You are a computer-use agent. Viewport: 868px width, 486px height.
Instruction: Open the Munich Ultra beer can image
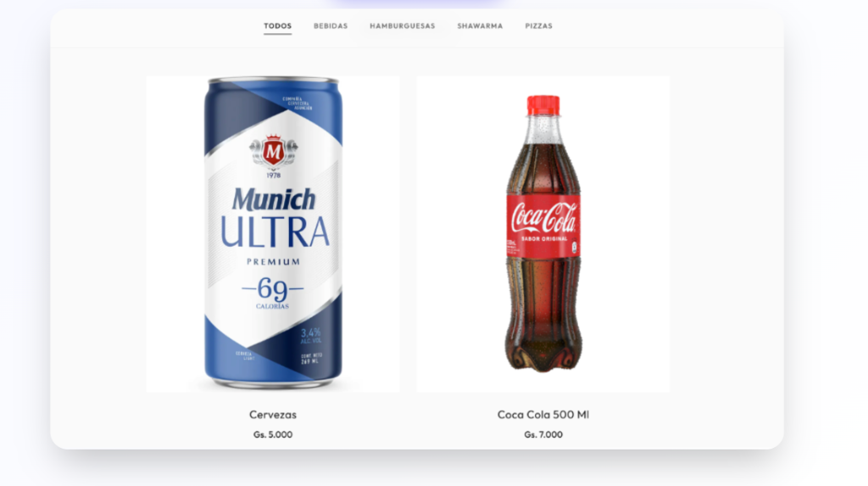coord(273,234)
